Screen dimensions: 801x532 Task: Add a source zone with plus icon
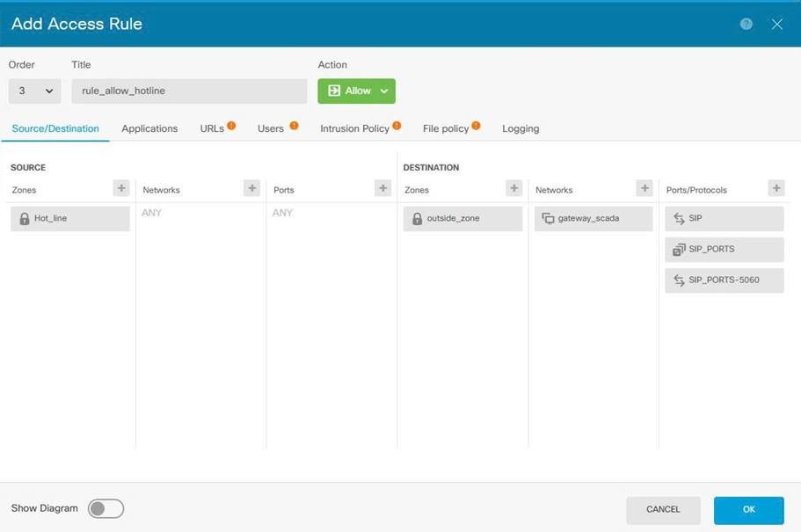coord(121,188)
